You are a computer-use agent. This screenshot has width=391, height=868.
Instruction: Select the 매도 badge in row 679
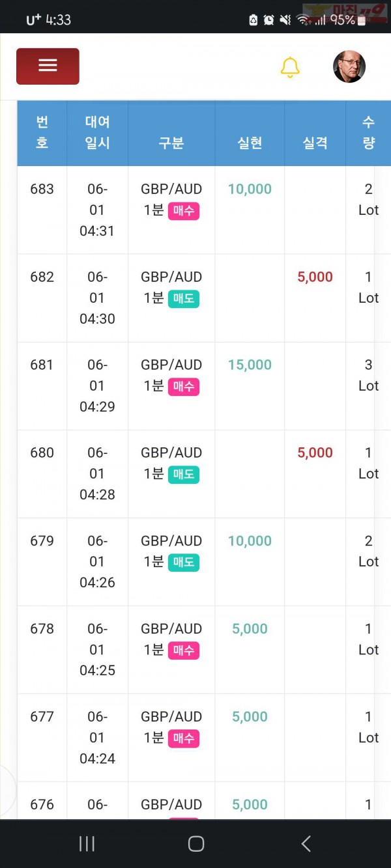tap(184, 563)
